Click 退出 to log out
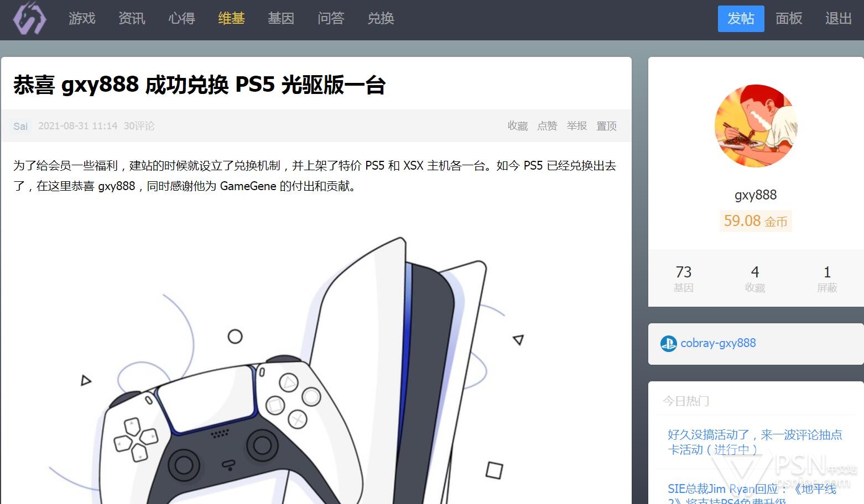 [838, 19]
